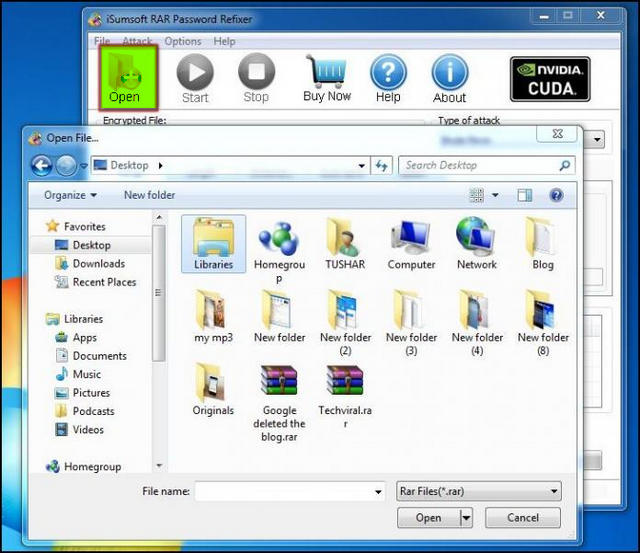Click the Desktop breadcrumb arrow
Image resolution: width=640 pixels, height=553 pixels.
coord(160,166)
